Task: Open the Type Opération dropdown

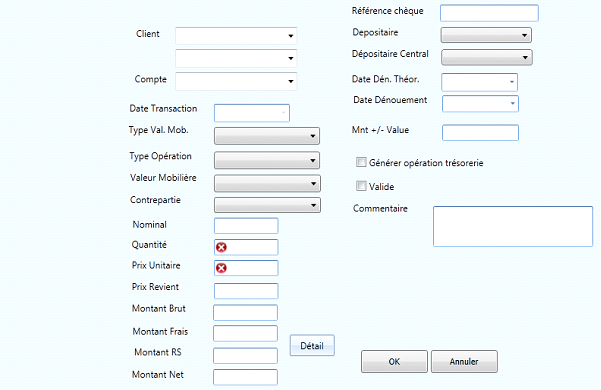Action: [267, 160]
